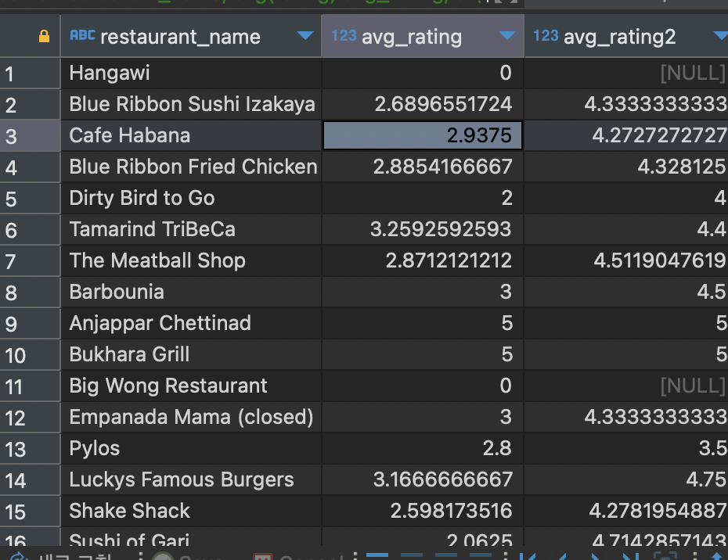Click the 2.8712121212 avg_rating cell
This screenshot has width=728, height=560.
[423, 260]
